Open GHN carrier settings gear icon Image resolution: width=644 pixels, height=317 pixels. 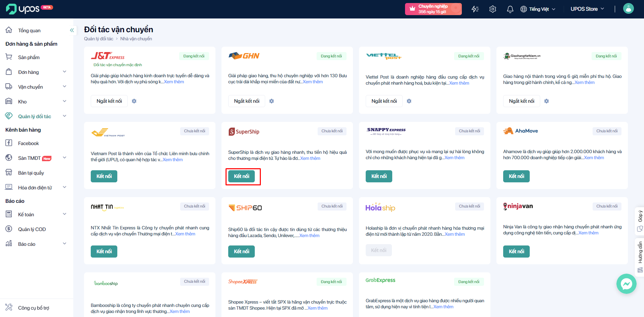[272, 101]
